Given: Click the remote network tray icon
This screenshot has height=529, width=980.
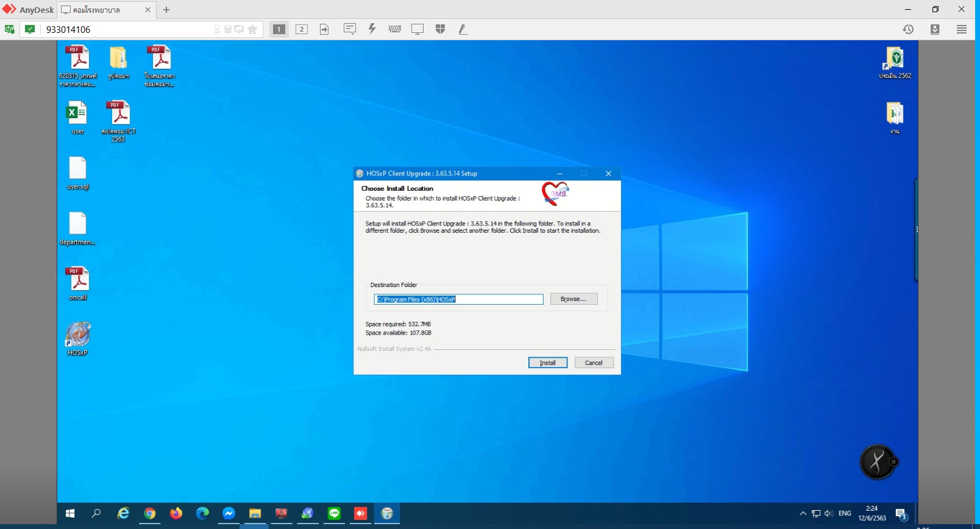Looking at the screenshot, I should click(816, 514).
